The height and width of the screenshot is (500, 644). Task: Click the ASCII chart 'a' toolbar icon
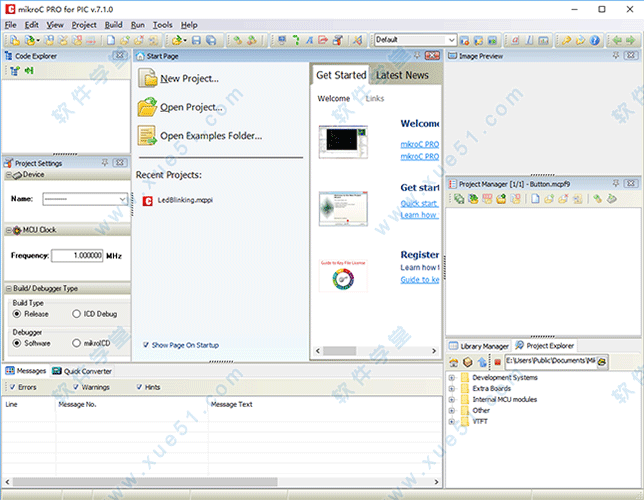click(x=515, y=40)
